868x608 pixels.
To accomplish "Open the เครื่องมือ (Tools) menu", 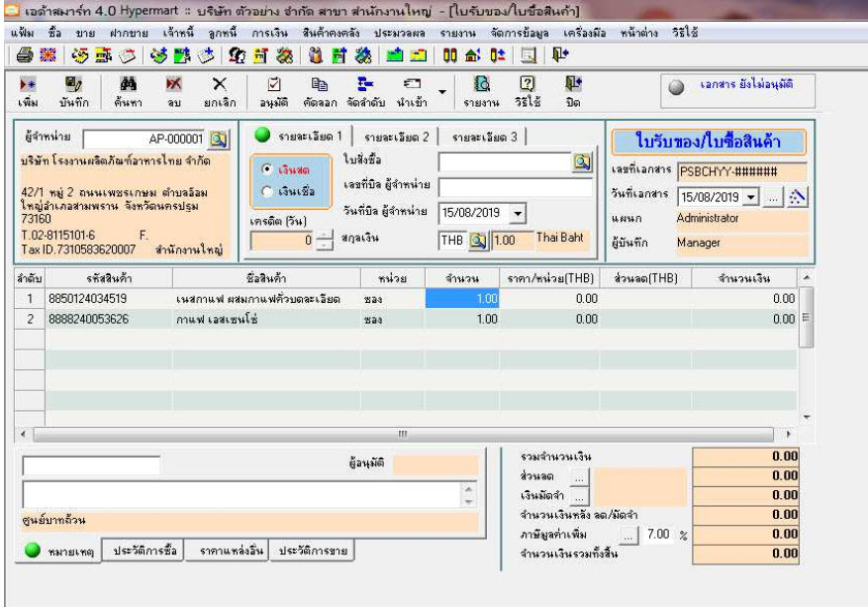I will coord(585,34).
